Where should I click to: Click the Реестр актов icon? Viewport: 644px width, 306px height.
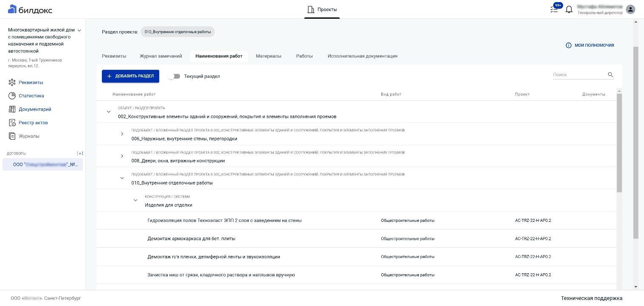click(x=12, y=123)
